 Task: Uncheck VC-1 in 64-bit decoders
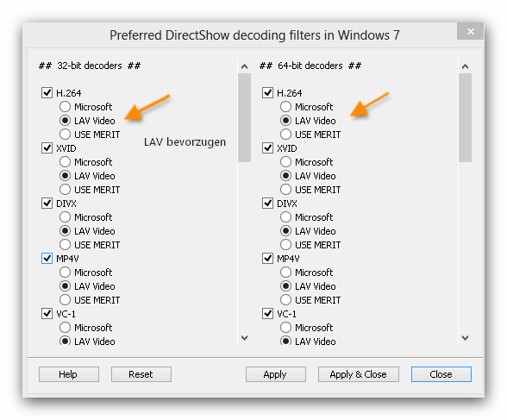tap(267, 314)
